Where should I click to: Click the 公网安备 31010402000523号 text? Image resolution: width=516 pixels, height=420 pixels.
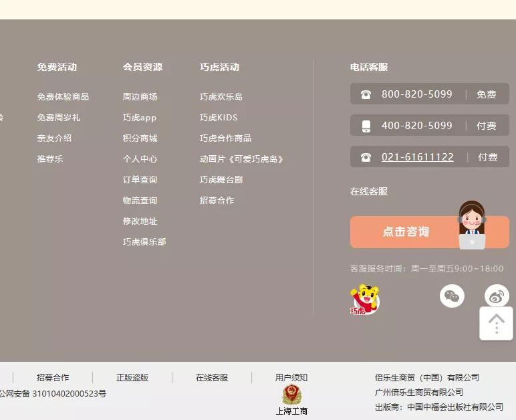[53, 394]
